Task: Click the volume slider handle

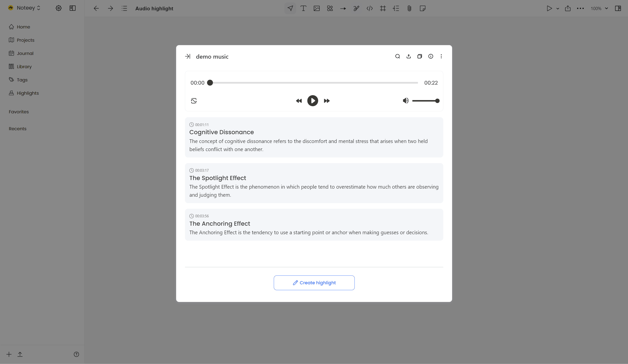Action: coord(437,101)
